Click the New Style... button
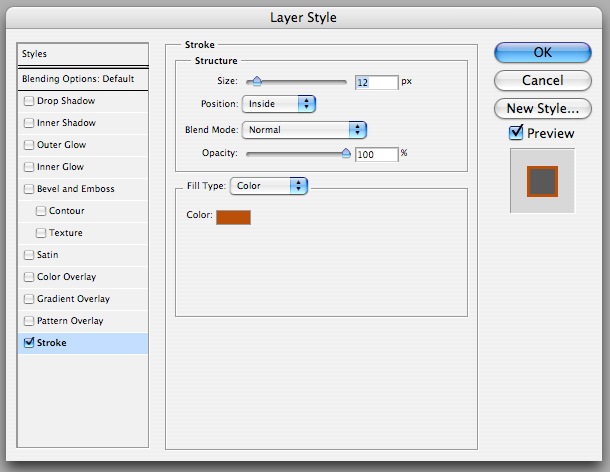610x472 pixels. click(542, 107)
